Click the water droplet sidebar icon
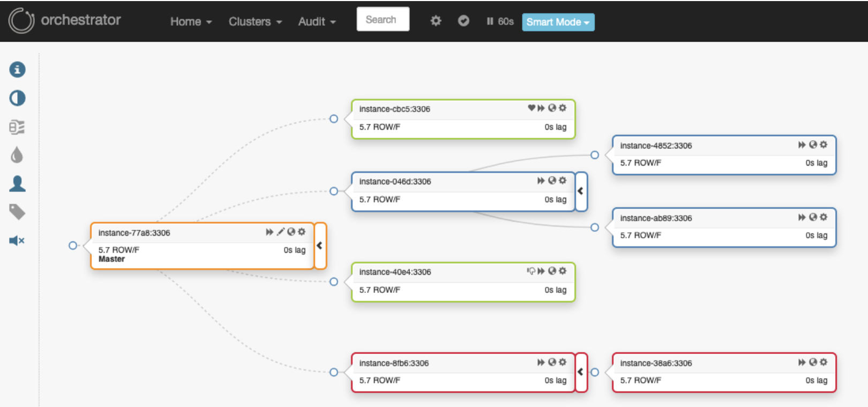 click(x=17, y=155)
